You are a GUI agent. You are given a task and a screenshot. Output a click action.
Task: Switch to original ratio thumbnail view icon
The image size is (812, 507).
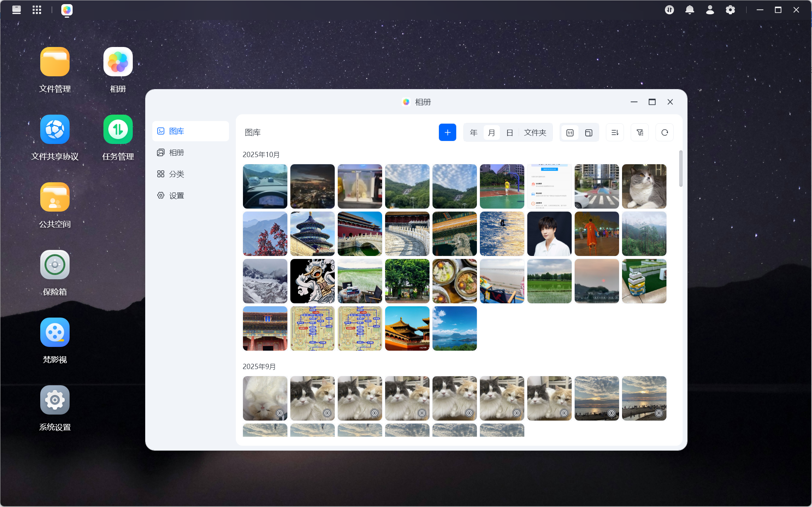(589, 133)
